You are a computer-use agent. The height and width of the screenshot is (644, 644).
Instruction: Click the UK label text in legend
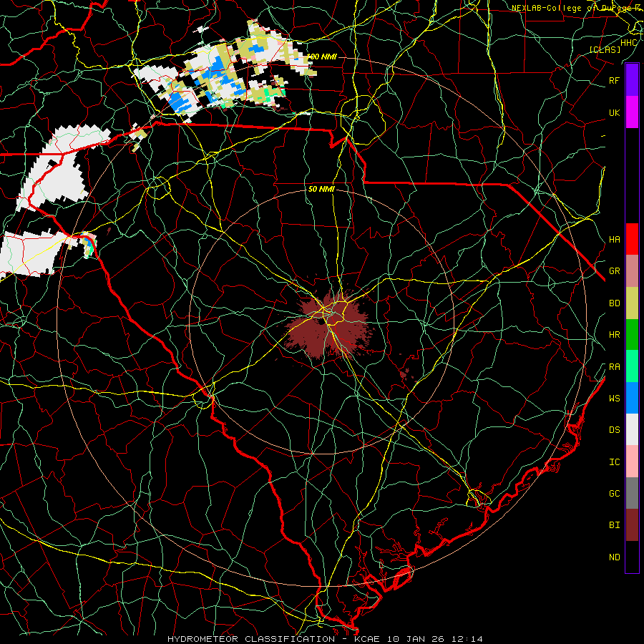[x=614, y=112]
